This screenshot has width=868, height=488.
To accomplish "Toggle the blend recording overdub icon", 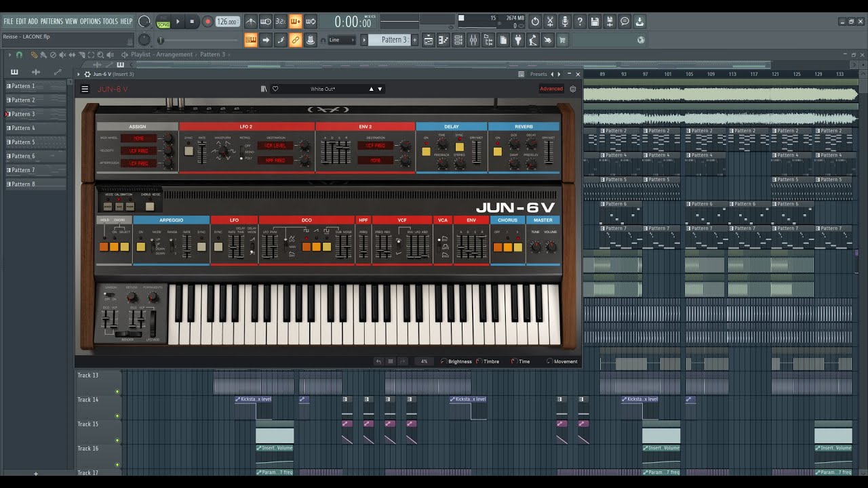I will tap(296, 22).
